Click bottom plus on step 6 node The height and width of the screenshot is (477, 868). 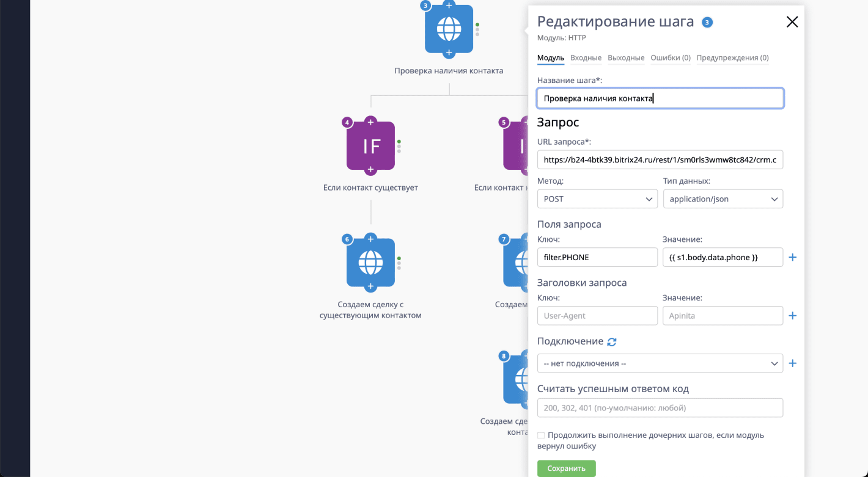pyautogui.click(x=370, y=286)
